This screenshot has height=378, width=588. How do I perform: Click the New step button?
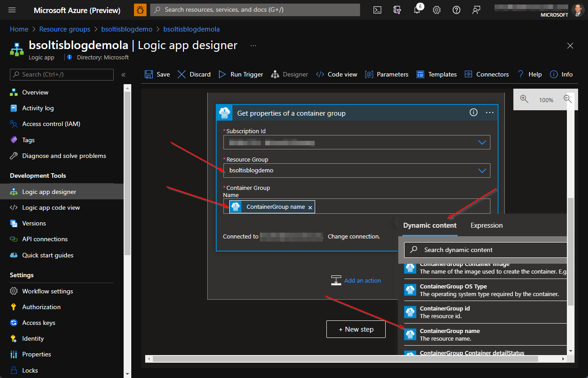click(x=356, y=329)
